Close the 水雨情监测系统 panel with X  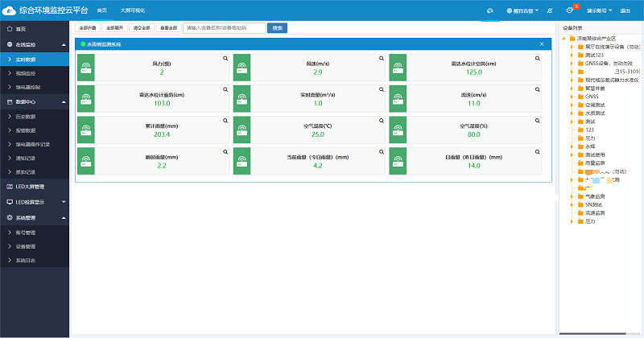click(x=542, y=44)
